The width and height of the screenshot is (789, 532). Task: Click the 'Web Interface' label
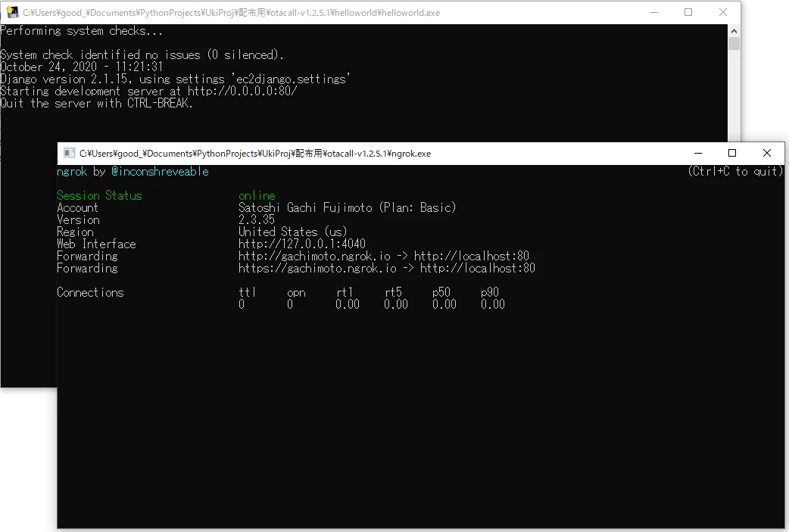tap(97, 244)
